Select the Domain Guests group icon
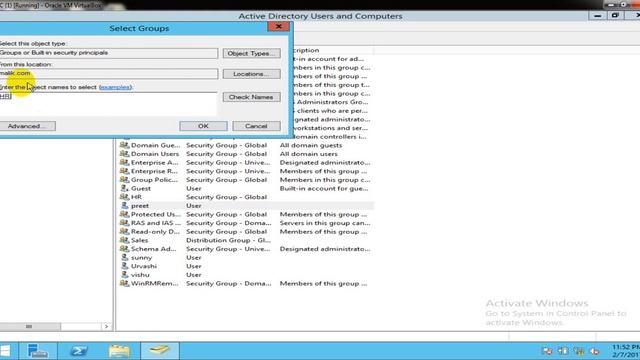 pos(124,145)
